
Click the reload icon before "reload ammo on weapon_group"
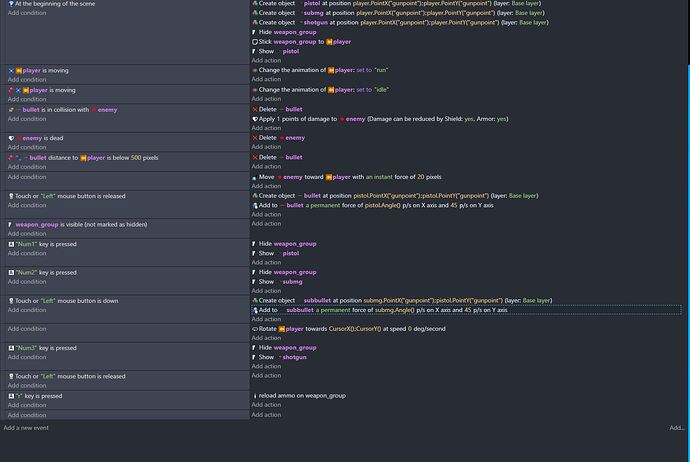click(x=256, y=396)
